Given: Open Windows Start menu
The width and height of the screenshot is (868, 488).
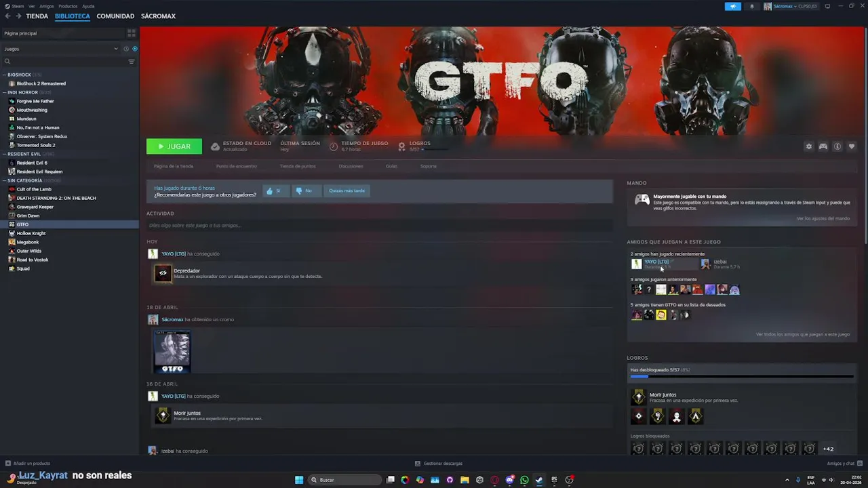Looking at the screenshot, I should point(299,480).
